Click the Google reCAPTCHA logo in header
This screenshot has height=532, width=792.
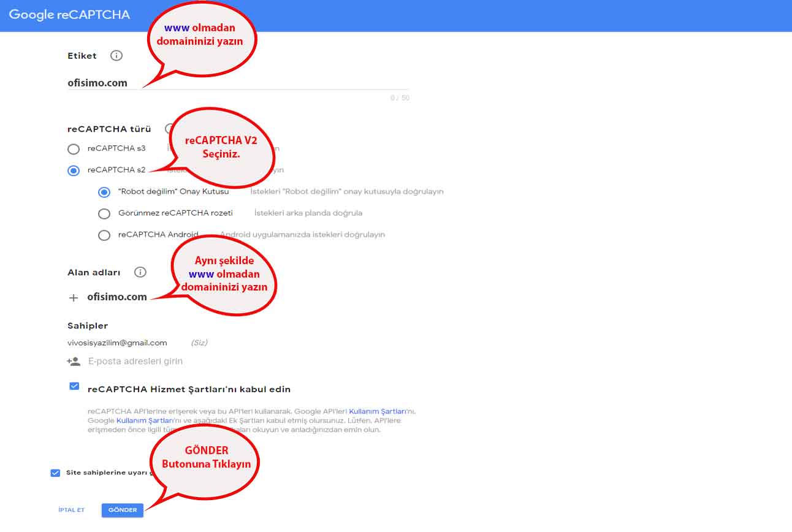[69, 15]
